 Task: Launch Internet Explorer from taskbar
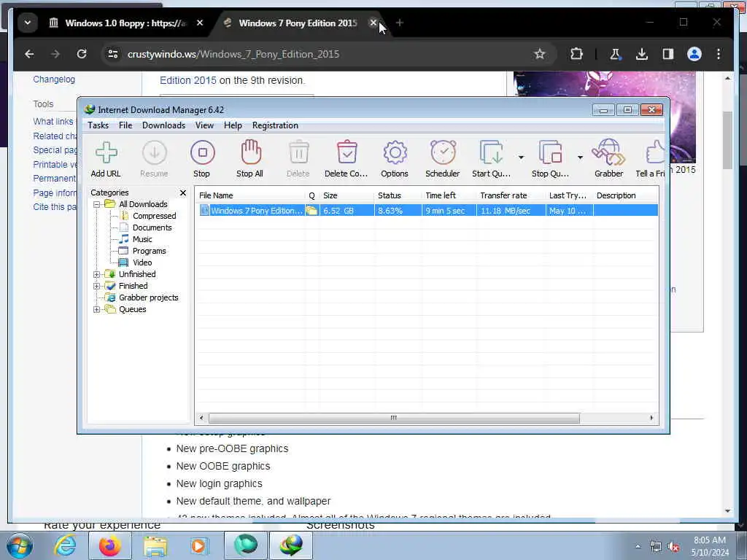pos(65,545)
